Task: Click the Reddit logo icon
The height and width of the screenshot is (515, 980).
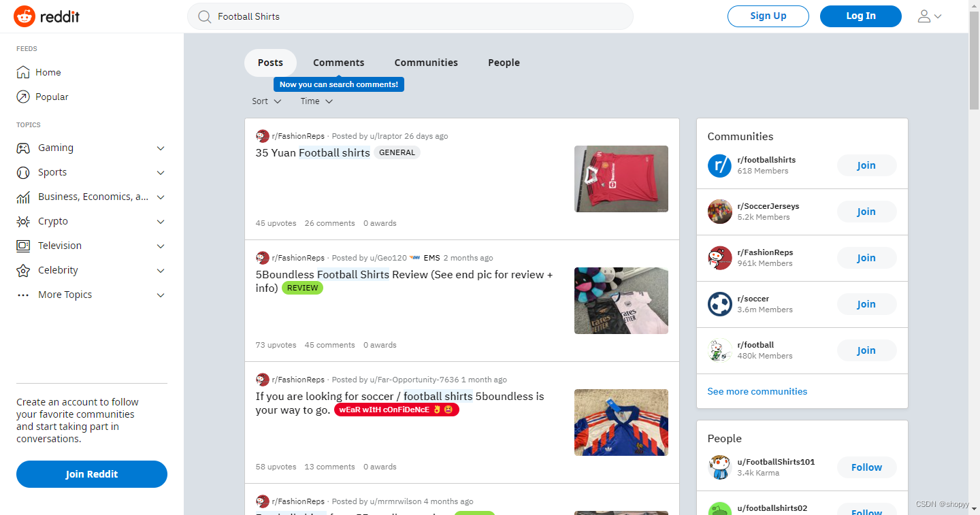Action: tap(24, 16)
